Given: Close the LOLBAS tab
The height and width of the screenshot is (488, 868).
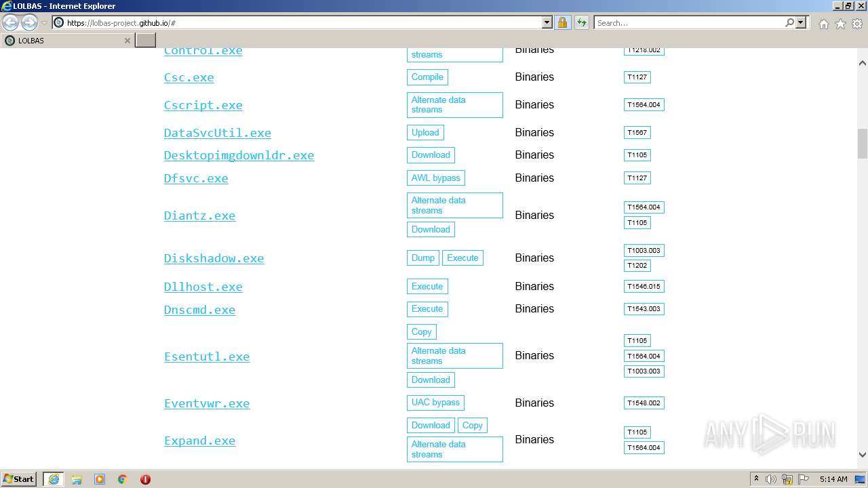Looking at the screenshot, I should pos(127,41).
